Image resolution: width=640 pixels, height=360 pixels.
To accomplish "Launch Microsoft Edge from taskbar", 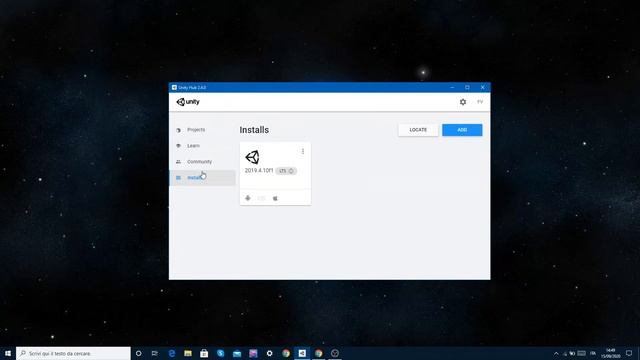I will coord(171,353).
